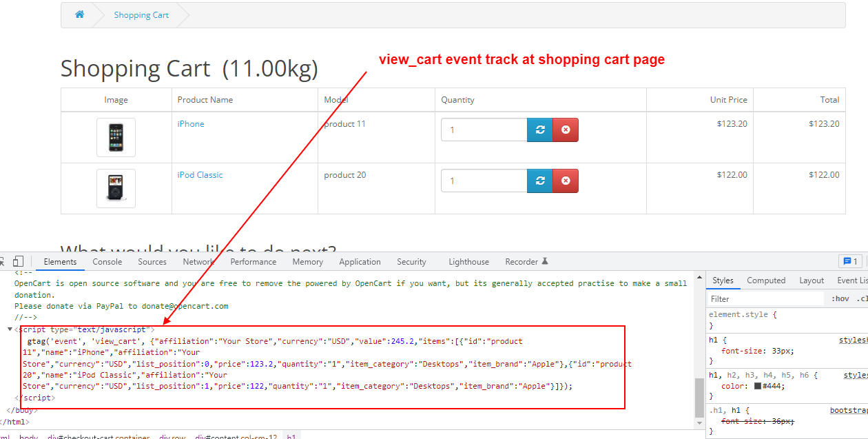
Task: Focus the iPod Classic quantity input field
Action: [x=484, y=181]
